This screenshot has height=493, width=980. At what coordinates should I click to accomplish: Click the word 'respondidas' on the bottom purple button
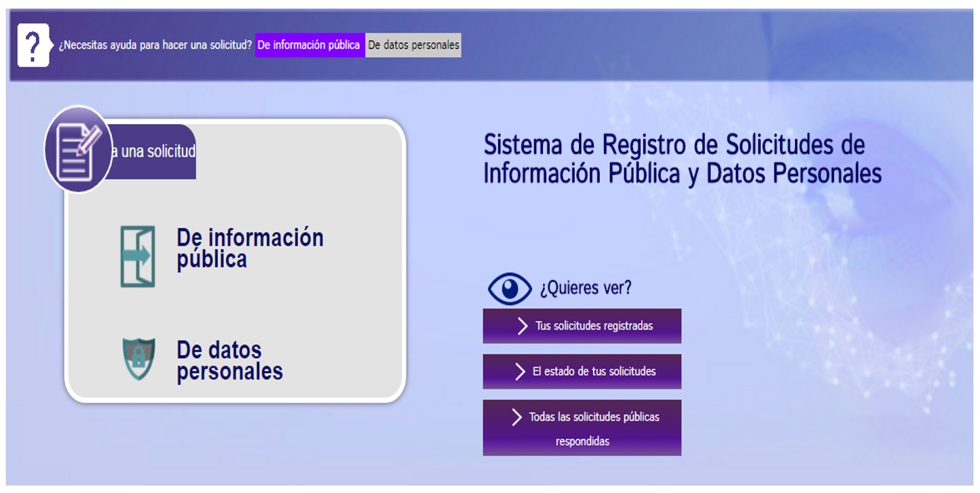[x=582, y=441]
